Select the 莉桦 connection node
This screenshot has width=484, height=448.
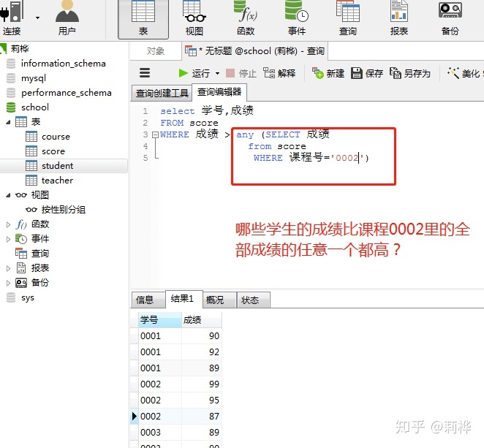point(20,48)
